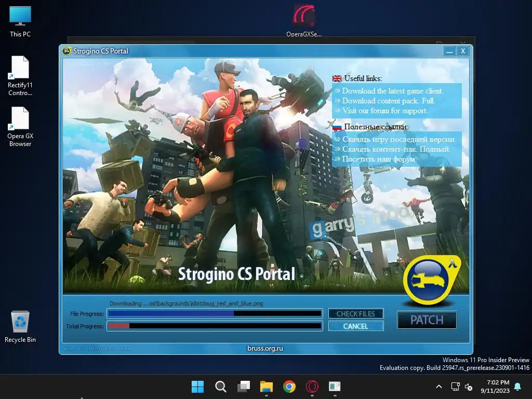Cancel the download with the CANCEL button
This screenshot has height=399, width=532.
point(355,326)
